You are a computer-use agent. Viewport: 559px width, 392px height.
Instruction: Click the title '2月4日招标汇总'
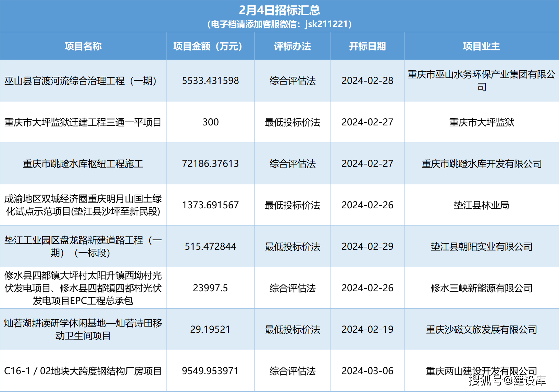tap(279, 10)
